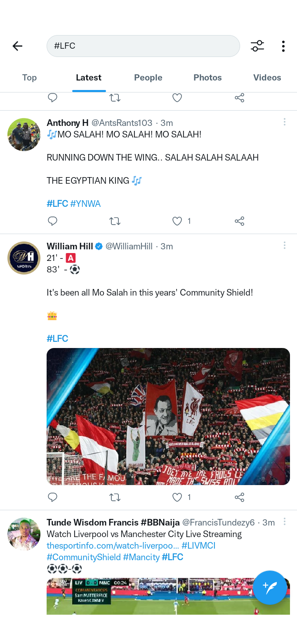Like Anthony H's tweet
Image resolution: width=297 pixels, height=644 pixels.
point(177,221)
